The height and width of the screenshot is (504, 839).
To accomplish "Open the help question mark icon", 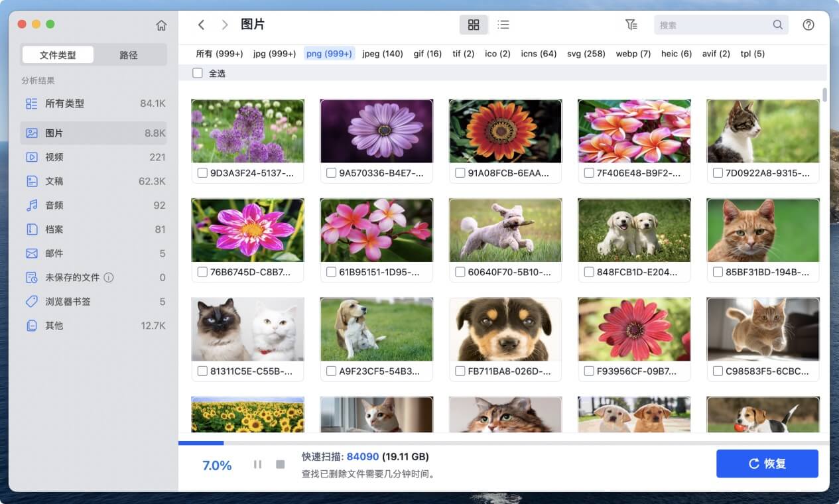I will coord(808,25).
